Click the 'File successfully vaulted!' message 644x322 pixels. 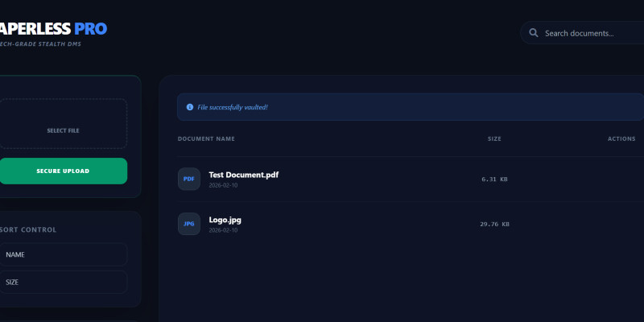pos(233,107)
